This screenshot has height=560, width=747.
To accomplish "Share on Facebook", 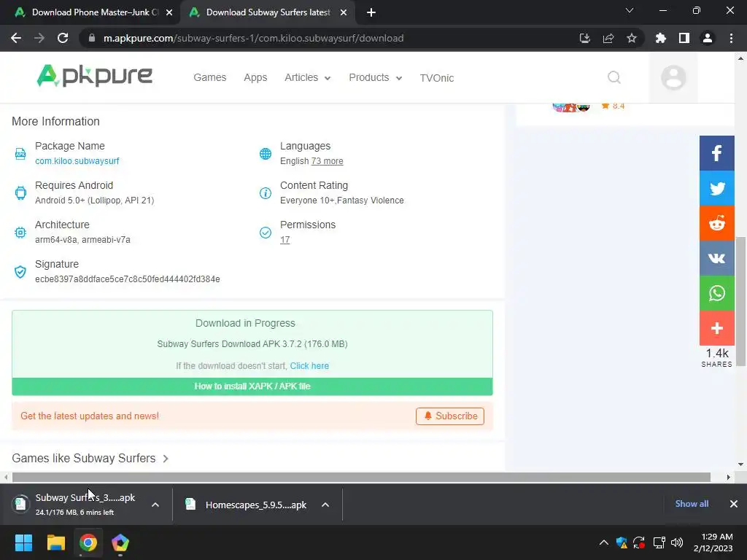I will [x=716, y=153].
